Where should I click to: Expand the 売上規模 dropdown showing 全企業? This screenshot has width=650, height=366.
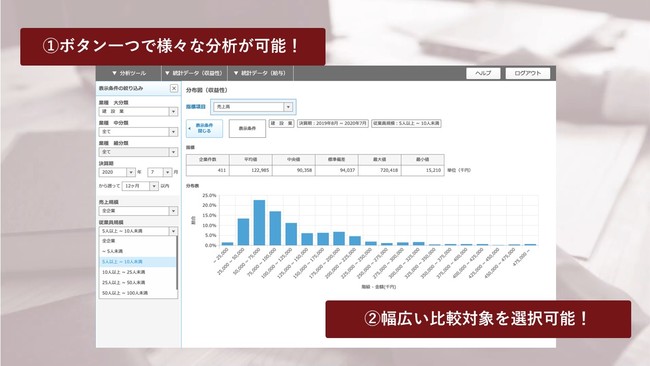point(138,211)
